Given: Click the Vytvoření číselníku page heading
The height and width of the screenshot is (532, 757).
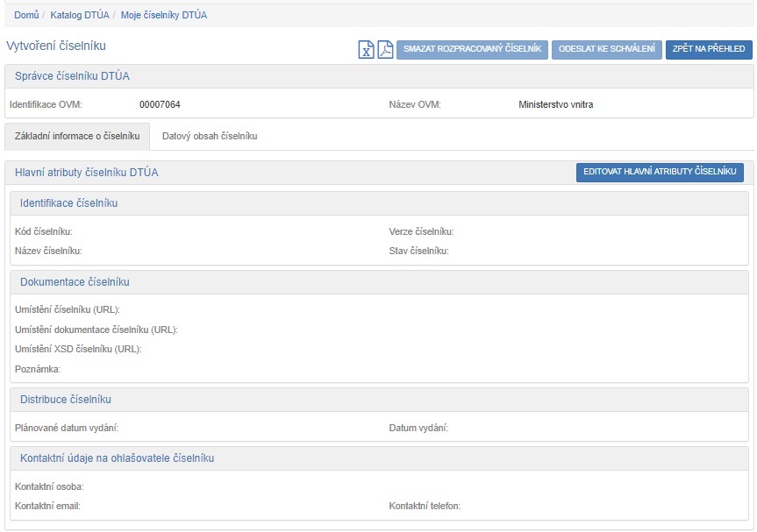Looking at the screenshot, I should 56,46.
